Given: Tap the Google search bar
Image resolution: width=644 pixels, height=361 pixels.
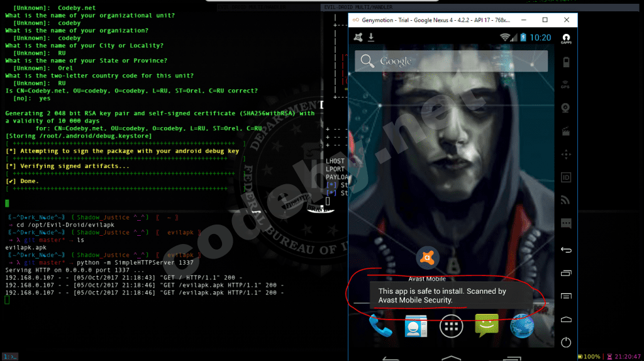Looking at the screenshot, I should coord(451,61).
